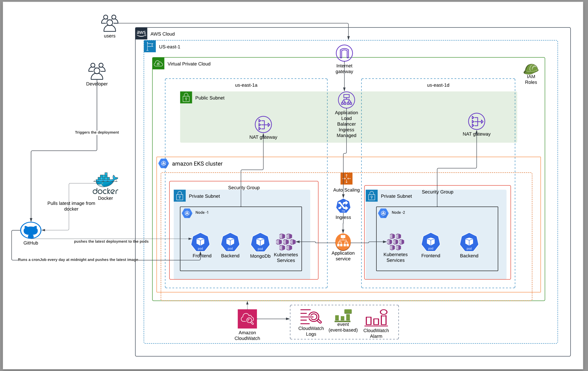Click the us-east-1a NAT gateway icon
This screenshot has width=588, height=371.
click(263, 125)
